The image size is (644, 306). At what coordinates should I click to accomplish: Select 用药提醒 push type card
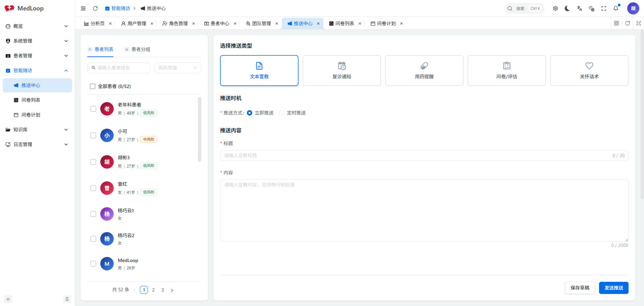pyautogui.click(x=424, y=71)
